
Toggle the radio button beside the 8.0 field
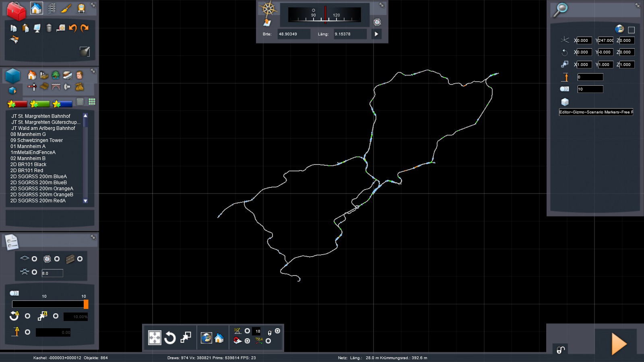[x=34, y=272]
